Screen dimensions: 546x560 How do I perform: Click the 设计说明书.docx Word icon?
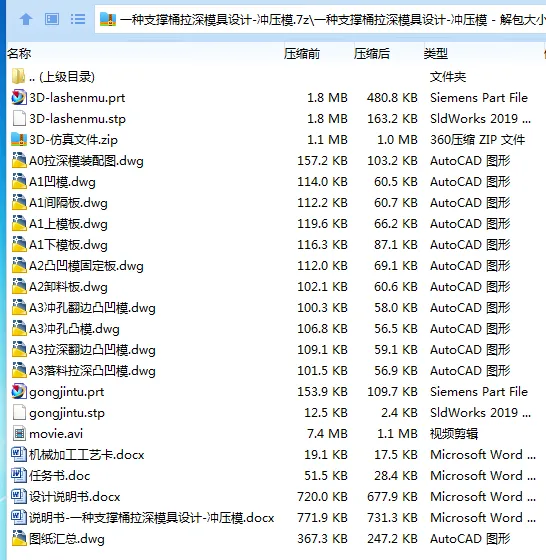pos(19,496)
